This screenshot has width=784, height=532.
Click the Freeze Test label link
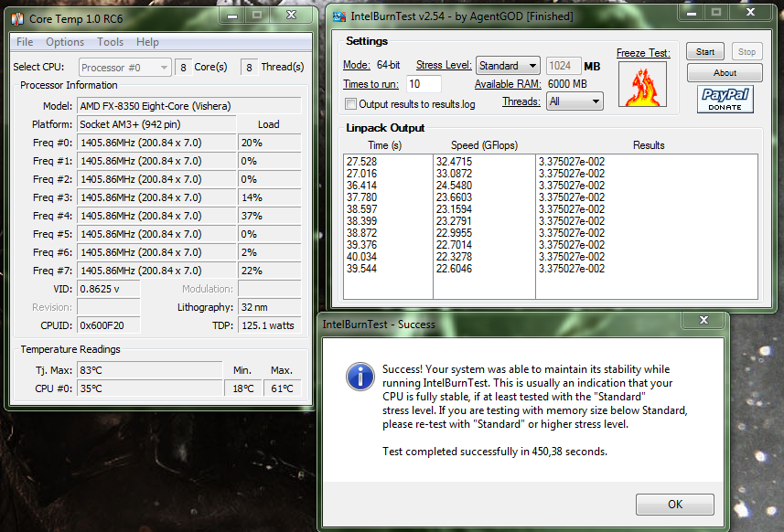pos(643,53)
